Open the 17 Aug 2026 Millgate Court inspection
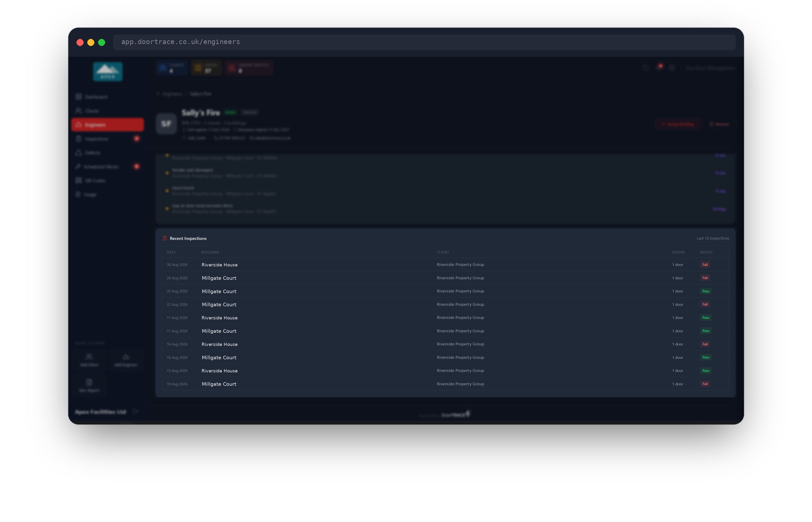The image size is (812, 522). 445,331
